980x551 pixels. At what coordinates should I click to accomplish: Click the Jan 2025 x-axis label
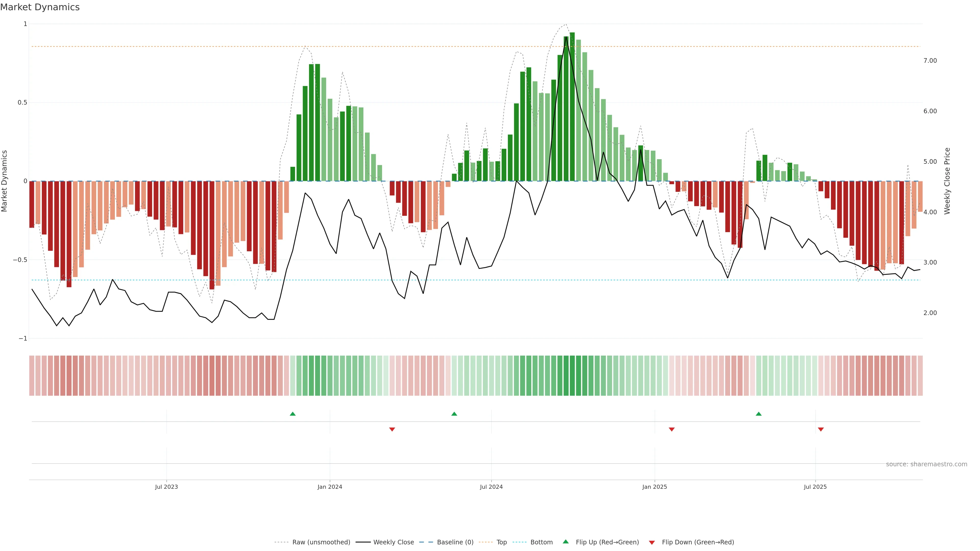654,487
